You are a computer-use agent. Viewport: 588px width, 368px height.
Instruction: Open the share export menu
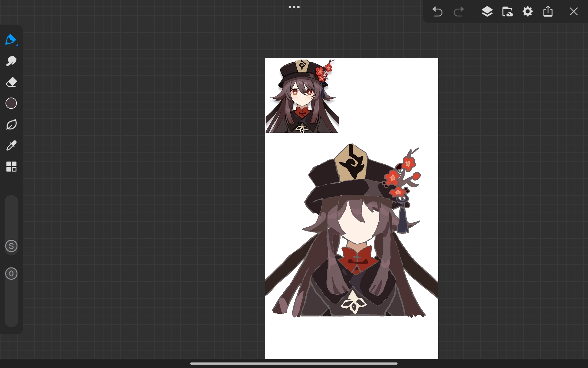tap(548, 11)
